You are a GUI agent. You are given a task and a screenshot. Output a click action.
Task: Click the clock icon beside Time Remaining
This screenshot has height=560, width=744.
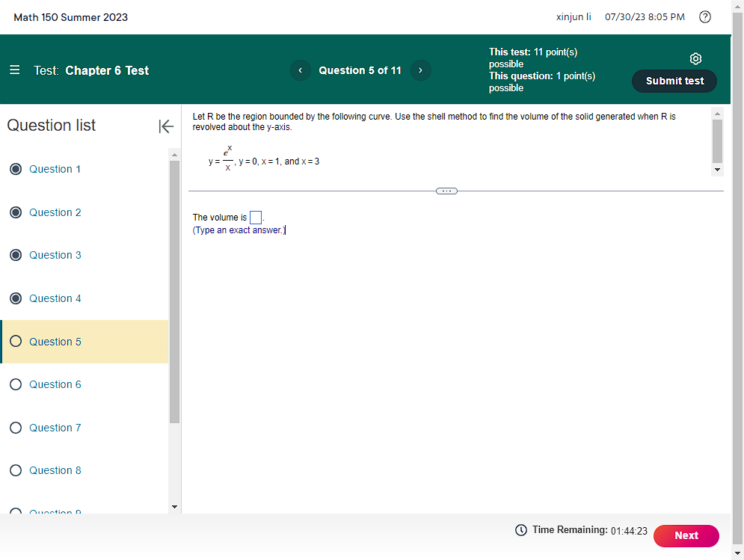[x=520, y=529]
